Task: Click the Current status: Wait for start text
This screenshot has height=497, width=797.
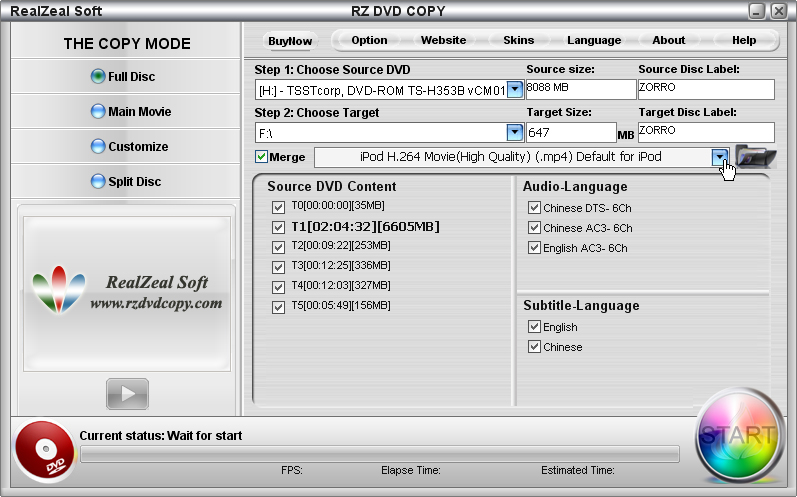Action: [161, 436]
